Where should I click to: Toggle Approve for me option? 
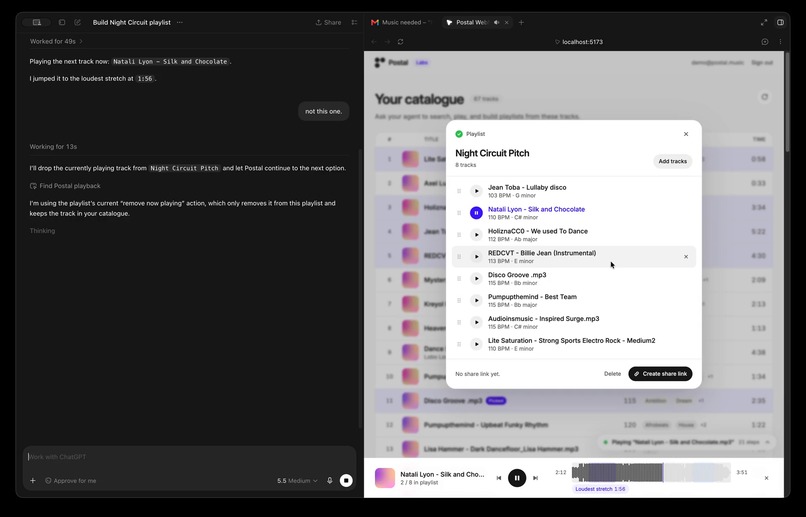point(70,481)
